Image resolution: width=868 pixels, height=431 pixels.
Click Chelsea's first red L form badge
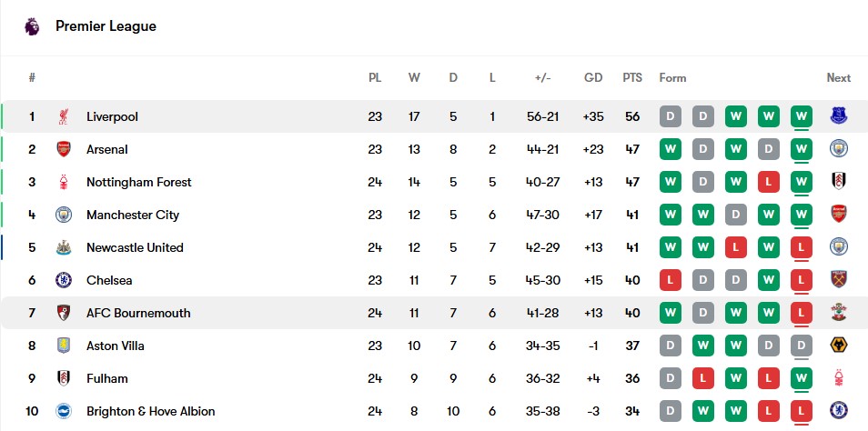click(671, 280)
